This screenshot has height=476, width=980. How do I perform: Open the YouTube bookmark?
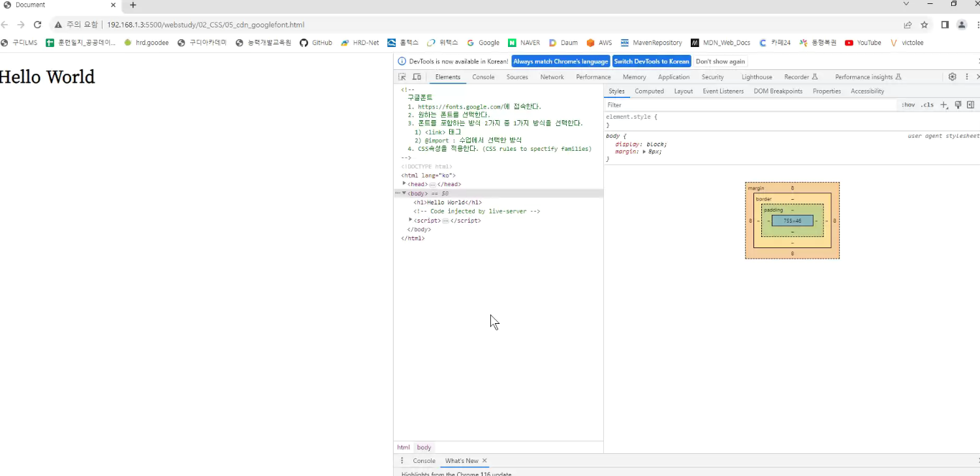(862, 43)
